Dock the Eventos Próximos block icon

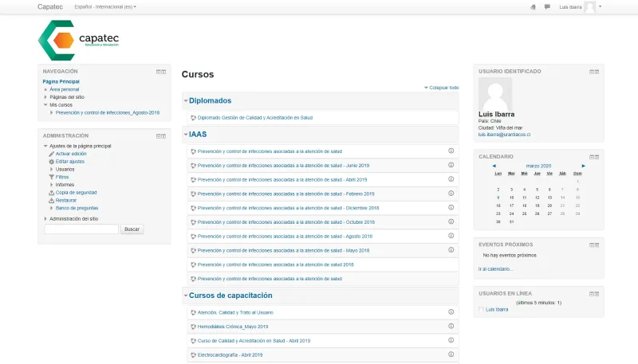tap(597, 245)
